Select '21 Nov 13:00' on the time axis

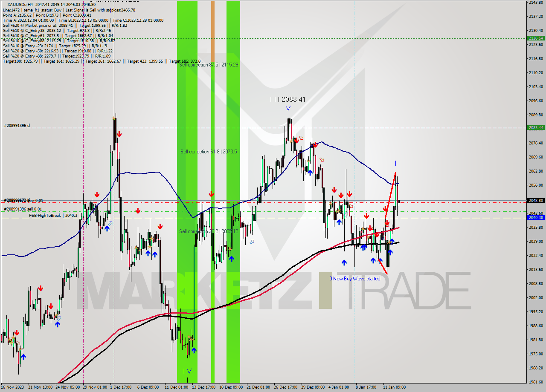click(x=41, y=387)
